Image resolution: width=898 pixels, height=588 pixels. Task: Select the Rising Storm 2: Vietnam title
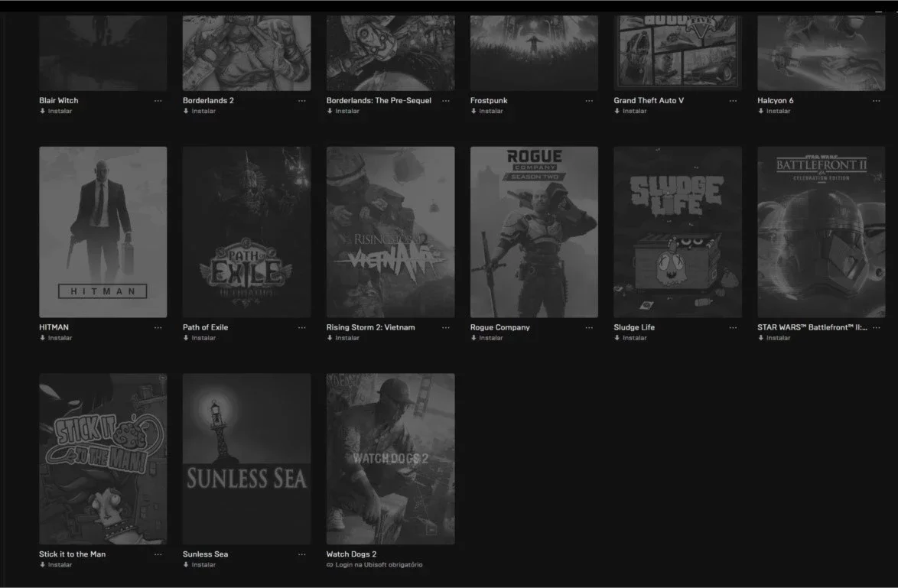tap(370, 327)
